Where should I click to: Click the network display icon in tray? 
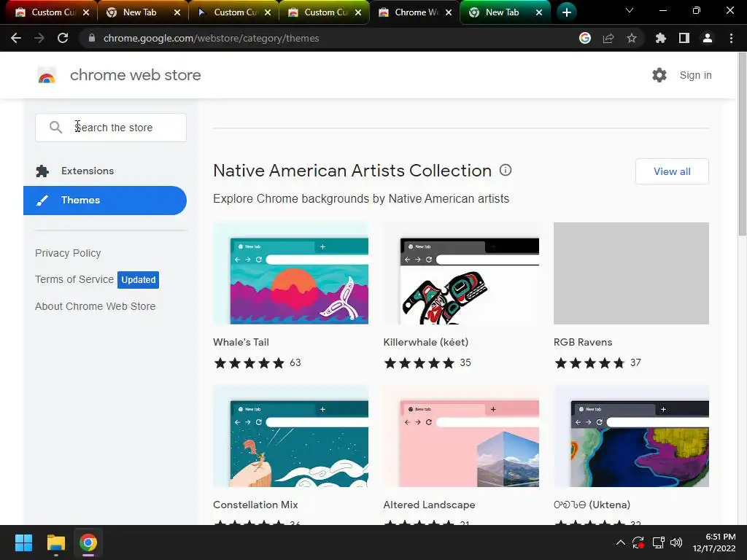pyautogui.click(x=659, y=542)
